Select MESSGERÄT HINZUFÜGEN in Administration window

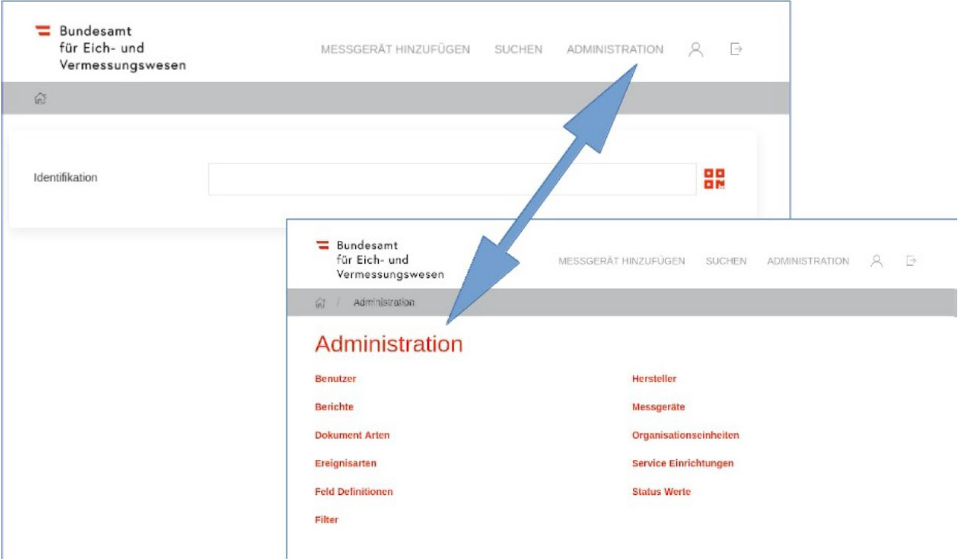621,261
